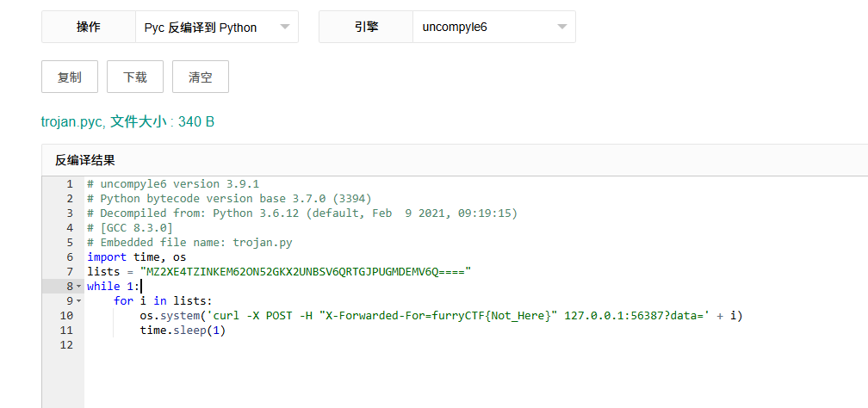Collapse the while loop at line 8
The width and height of the screenshot is (868, 408).
click(x=79, y=286)
